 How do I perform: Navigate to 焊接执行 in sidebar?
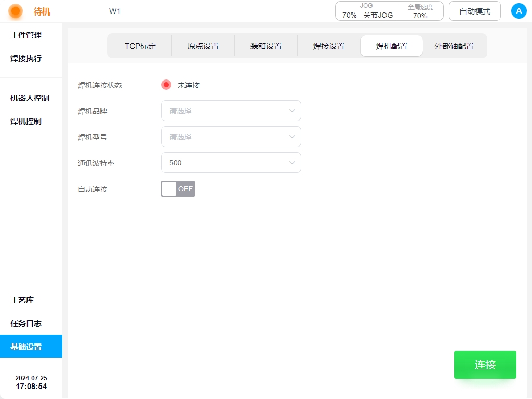[26, 59]
